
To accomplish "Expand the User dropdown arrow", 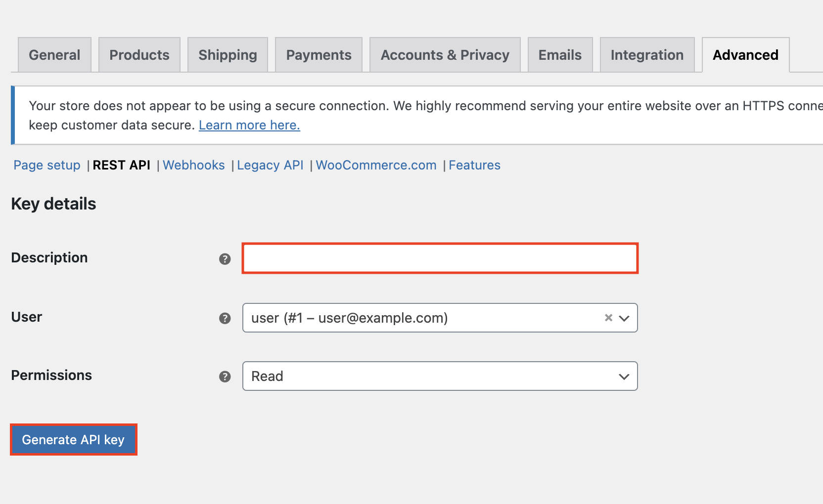I will pos(624,318).
